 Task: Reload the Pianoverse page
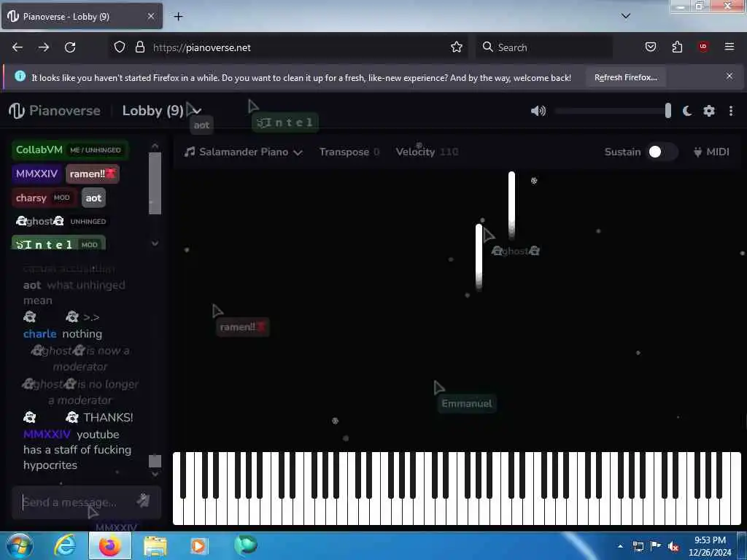[70, 47]
